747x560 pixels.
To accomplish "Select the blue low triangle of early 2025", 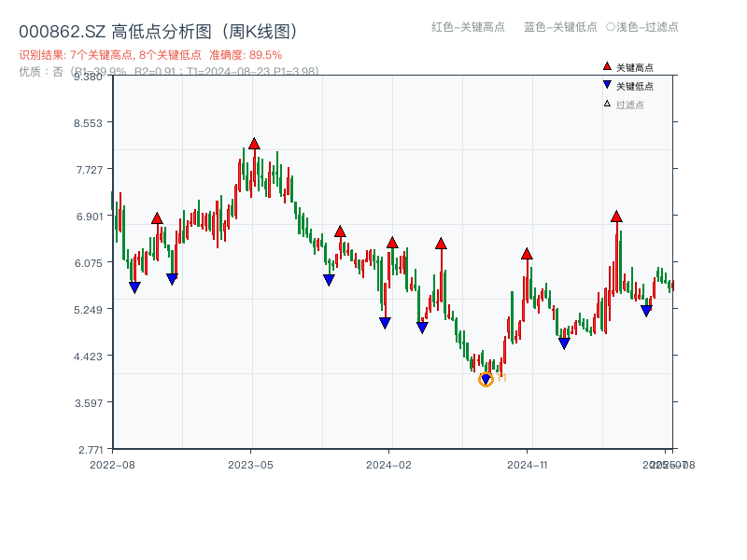I will pos(564,343).
